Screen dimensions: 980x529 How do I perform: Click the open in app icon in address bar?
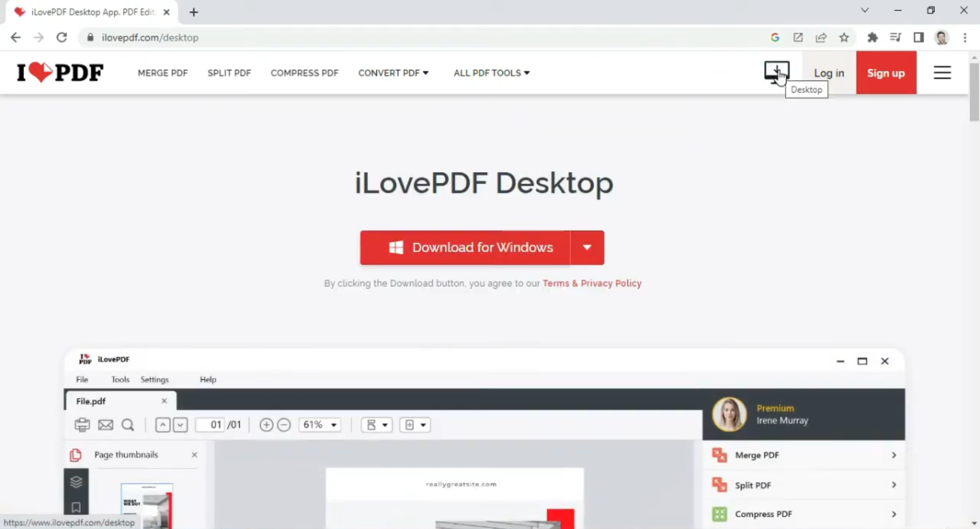coord(798,37)
